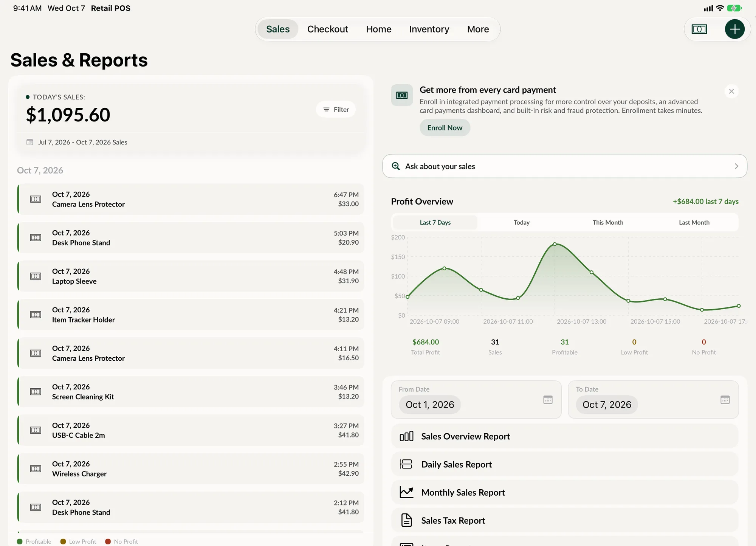This screenshot has width=756, height=546.
Task: Open the Screen Cleaning Kit sale row
Action: point(191,392)
